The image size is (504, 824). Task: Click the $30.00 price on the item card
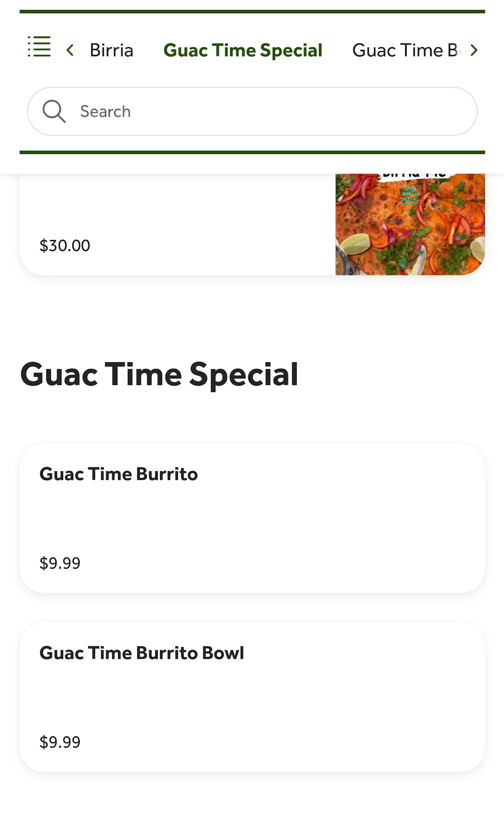65,246
